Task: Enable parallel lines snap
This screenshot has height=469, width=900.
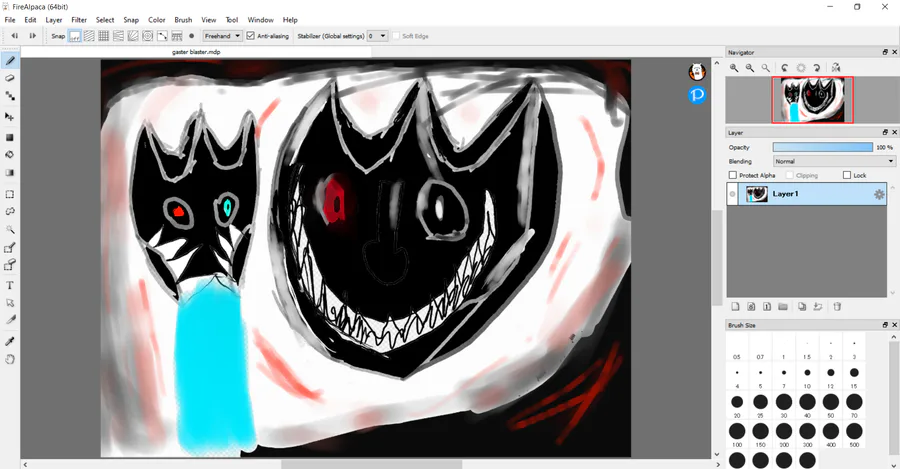Action: (89, 36)
